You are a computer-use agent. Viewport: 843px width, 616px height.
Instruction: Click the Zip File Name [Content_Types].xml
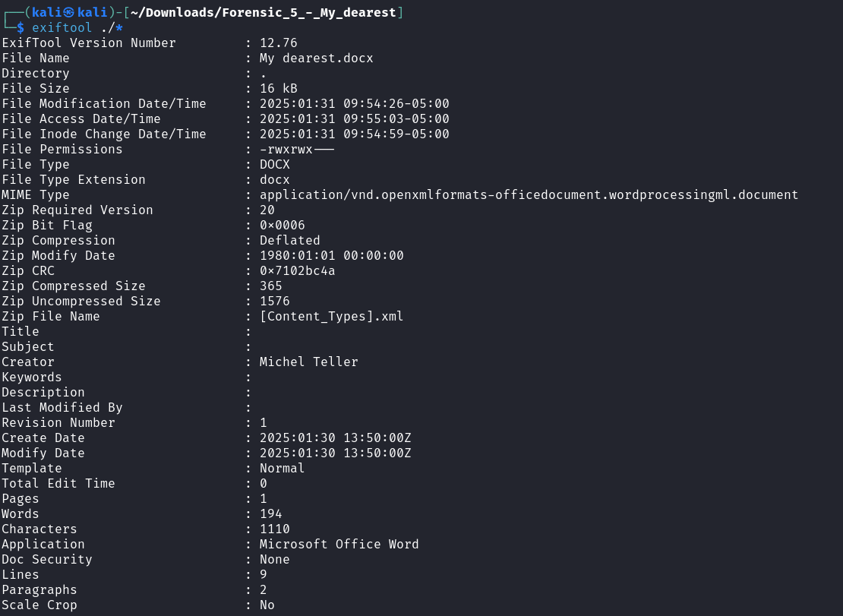pos(331,316)
